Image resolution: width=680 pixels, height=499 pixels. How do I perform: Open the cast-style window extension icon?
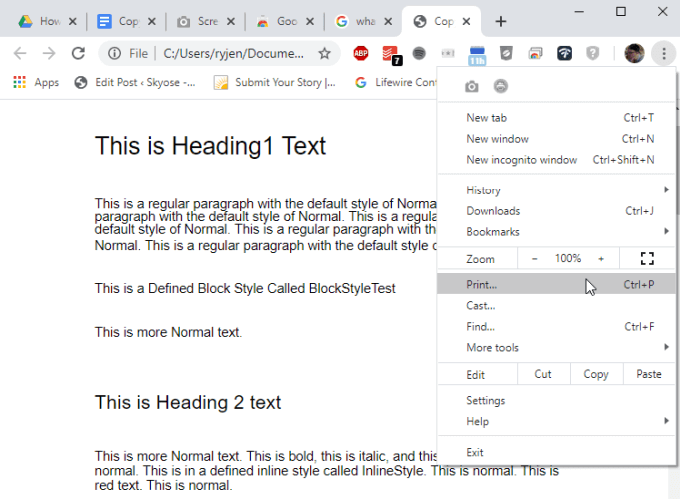click(x=535, y=53)
